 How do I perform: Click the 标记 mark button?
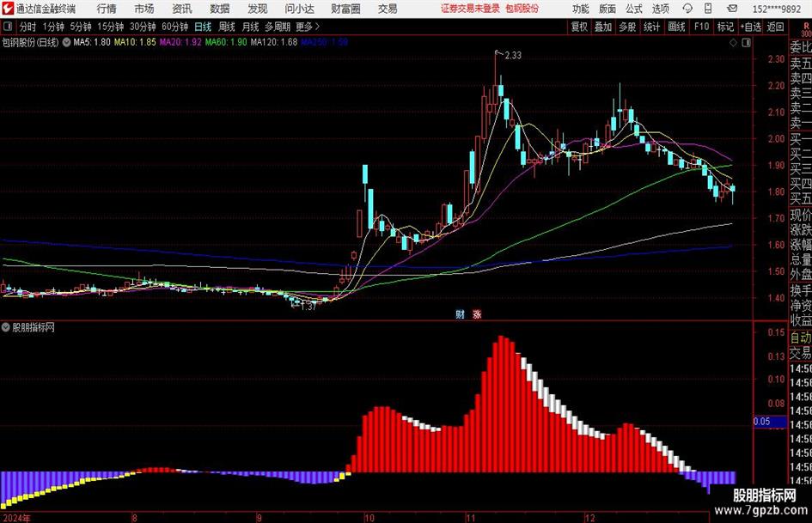(725, 27)
